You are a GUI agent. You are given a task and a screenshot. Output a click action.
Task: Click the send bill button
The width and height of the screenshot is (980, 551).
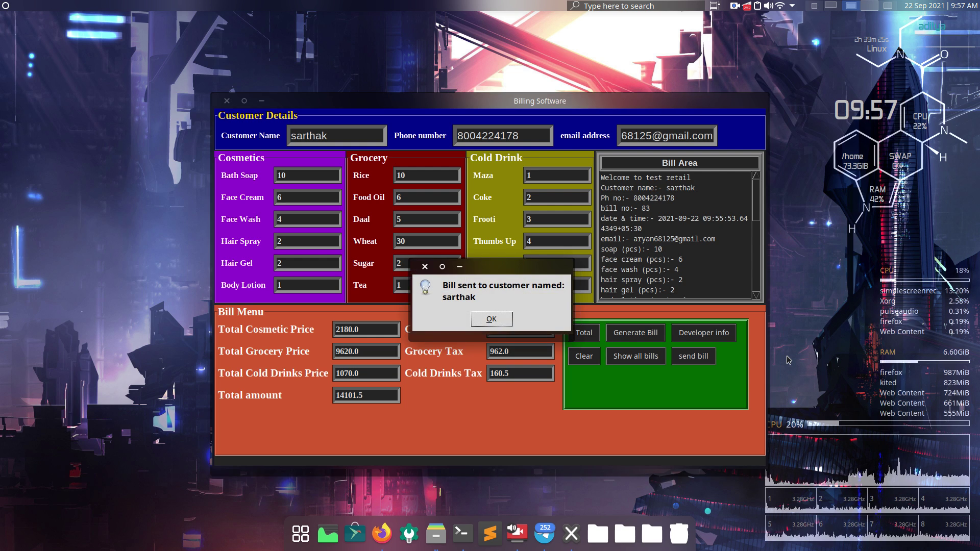[x=693, y=356]
